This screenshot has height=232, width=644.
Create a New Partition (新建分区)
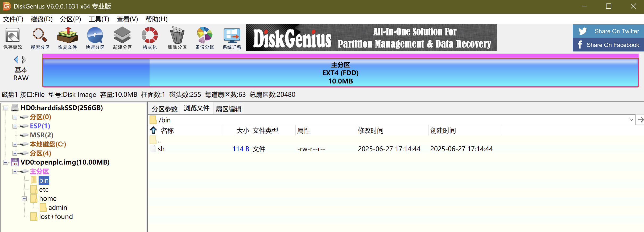pos(122,38)
